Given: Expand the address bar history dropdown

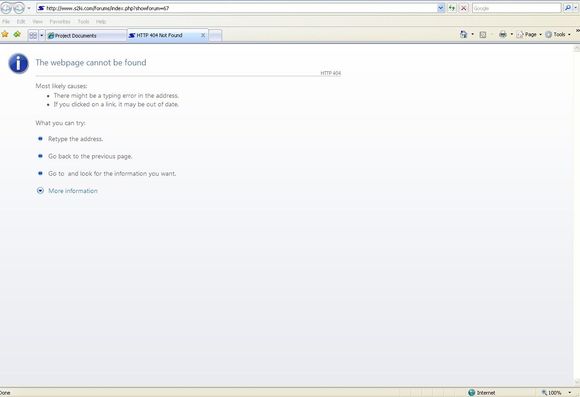Looking at the screenshot, I should pyautogui.click(x=441, y=8).
